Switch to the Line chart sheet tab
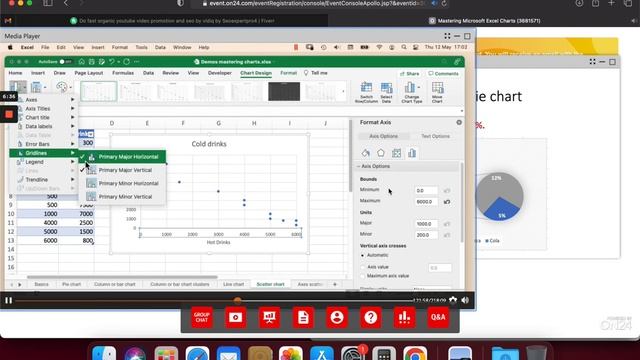Image resolution: width=640 pixels, height=360 pixels. (233, 284)
